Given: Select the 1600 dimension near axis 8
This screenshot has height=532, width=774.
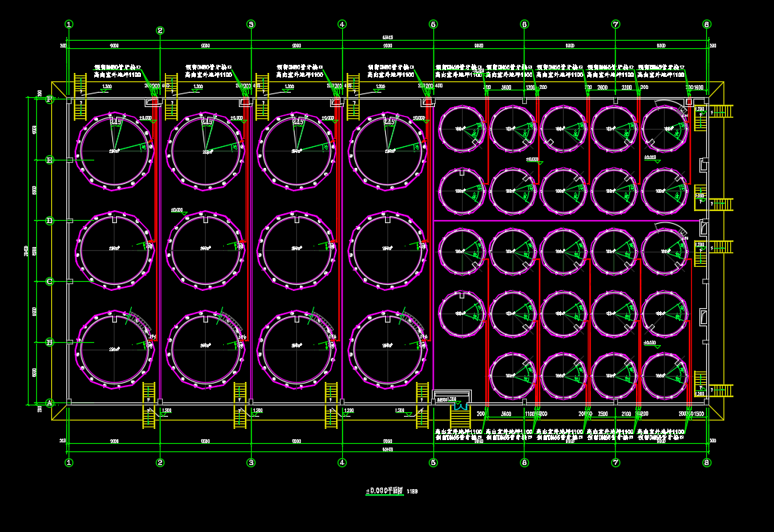Looking at the screenshot, I should [x=699, y=87].
